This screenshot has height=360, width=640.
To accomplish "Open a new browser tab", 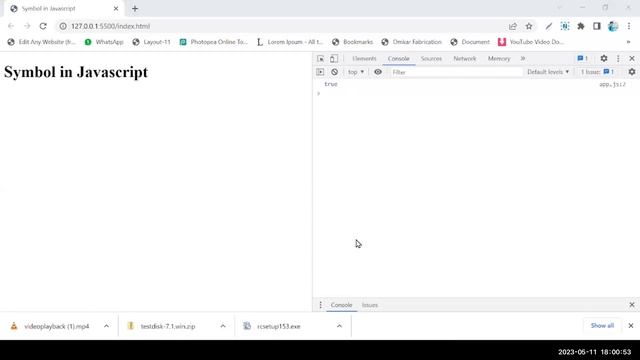I will tap(135, 9).
